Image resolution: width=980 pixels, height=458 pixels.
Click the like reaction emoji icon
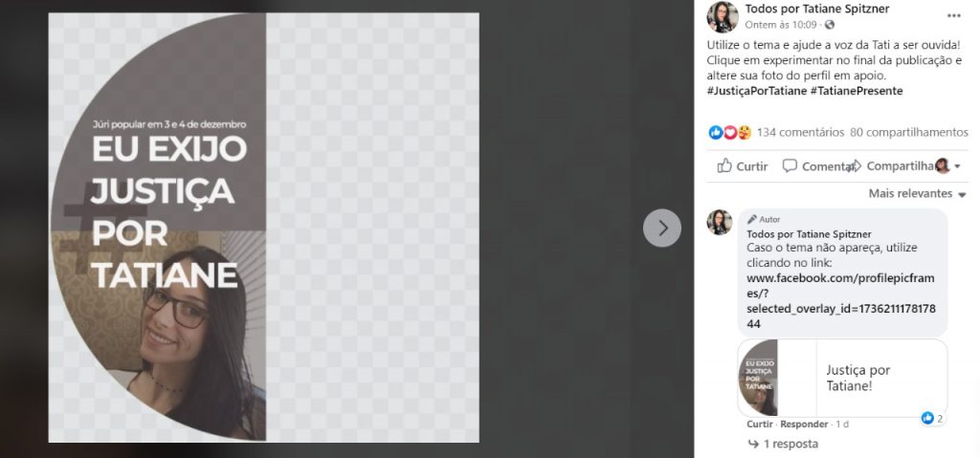[x=716, y=133]
